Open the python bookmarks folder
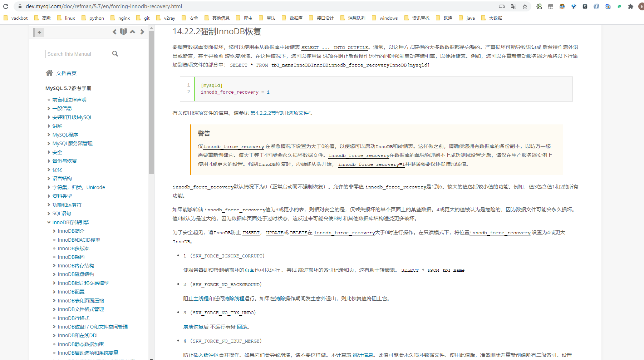 pyautogui.click(x=96, y=18)
